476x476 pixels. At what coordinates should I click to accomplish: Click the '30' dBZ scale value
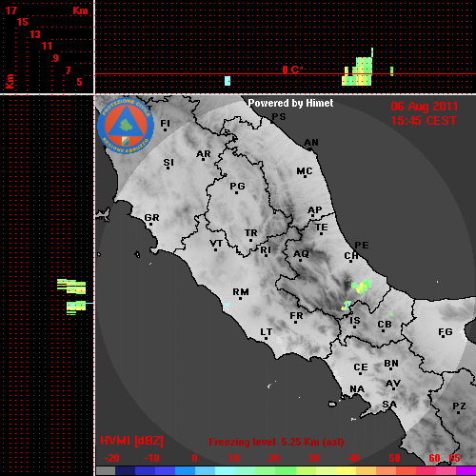[313, 458]
